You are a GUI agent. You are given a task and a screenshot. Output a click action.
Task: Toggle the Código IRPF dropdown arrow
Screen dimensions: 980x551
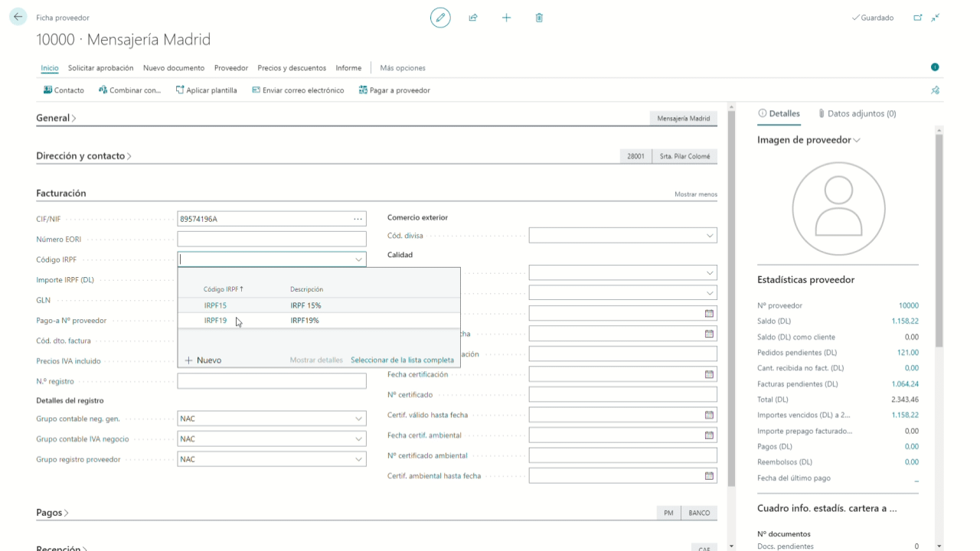(x=358, y=259)
